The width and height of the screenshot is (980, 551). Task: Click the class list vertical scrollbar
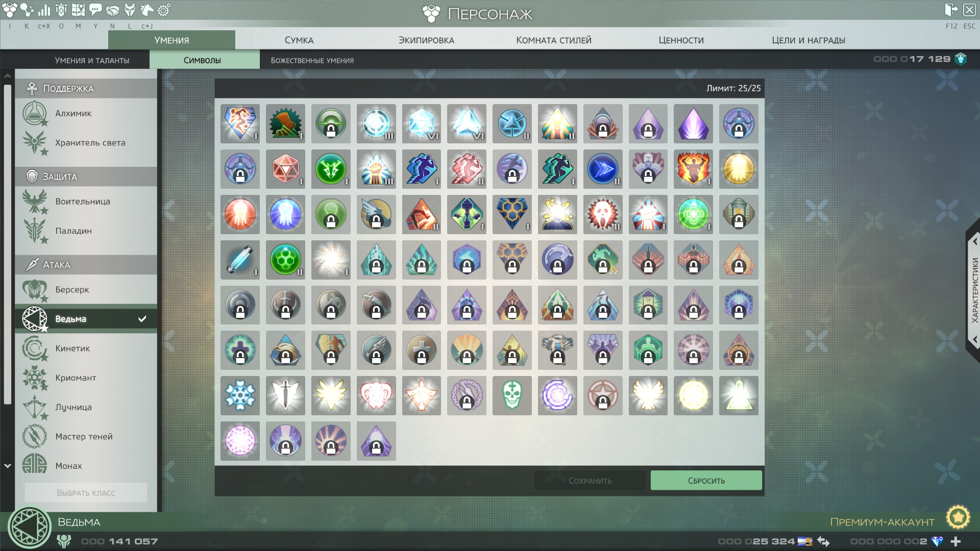(7, 244)
